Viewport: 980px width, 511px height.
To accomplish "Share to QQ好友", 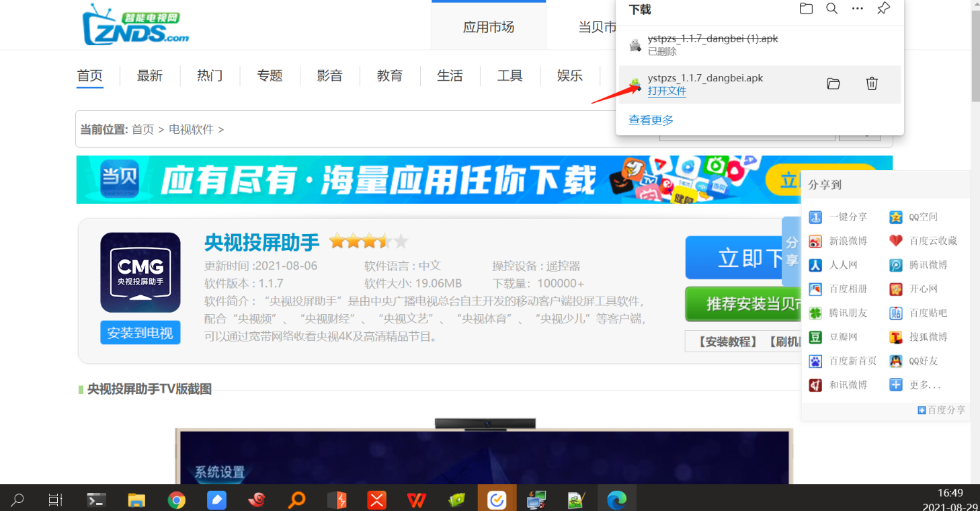I will pos(913,361).
